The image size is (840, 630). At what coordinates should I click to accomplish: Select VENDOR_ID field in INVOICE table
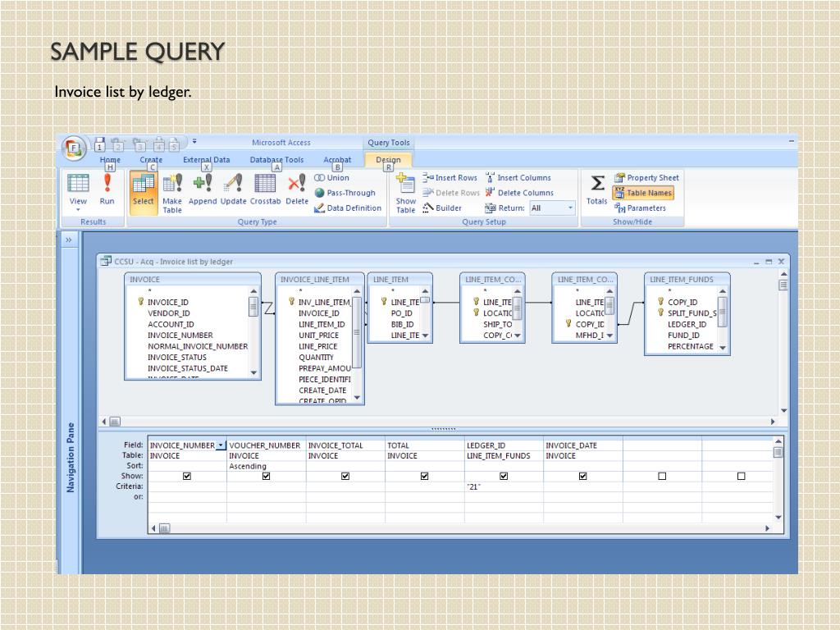169,313
